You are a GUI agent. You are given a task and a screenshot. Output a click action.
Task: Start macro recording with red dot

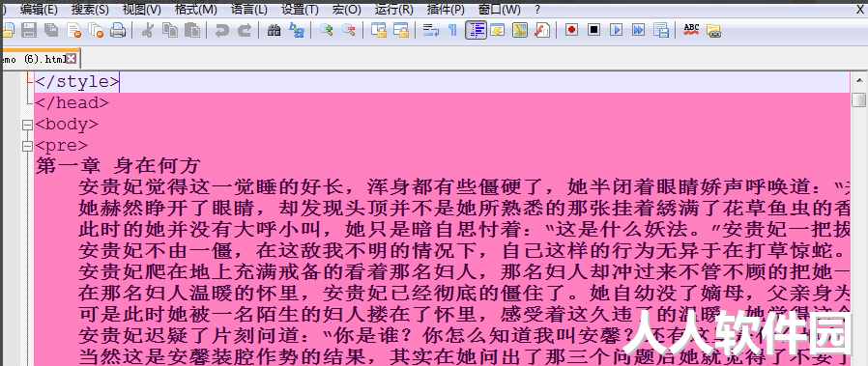point(572,30)
